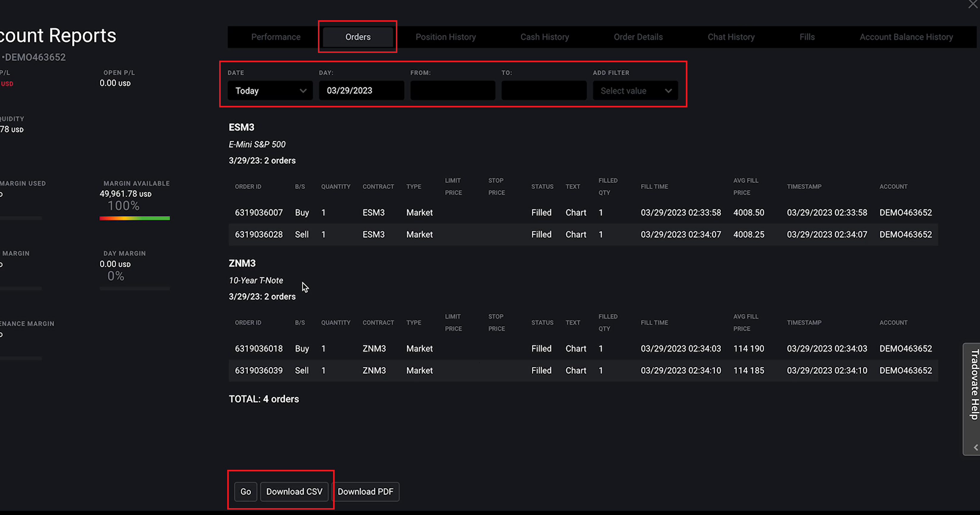The width and height of the screenshot is (980, 515).
Task: Click the Day date field 03/29/2023
Action: (x=361, y=90)
